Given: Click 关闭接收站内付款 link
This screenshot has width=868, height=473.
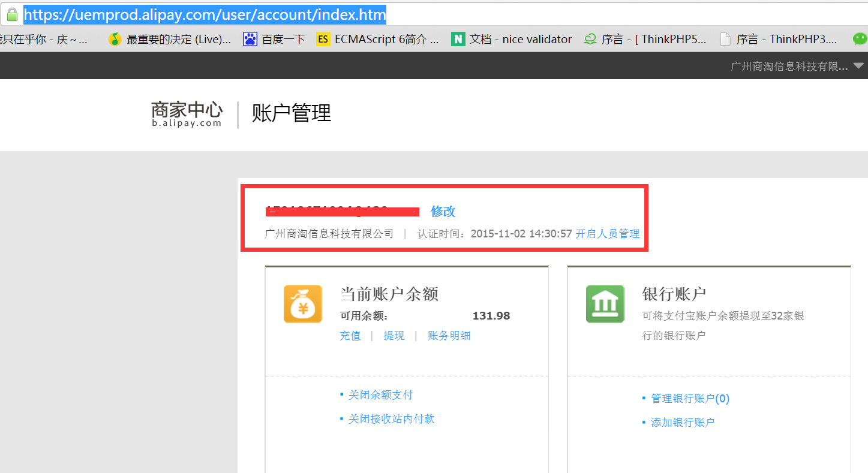Looking at the screenshot, I should [392, 419].
